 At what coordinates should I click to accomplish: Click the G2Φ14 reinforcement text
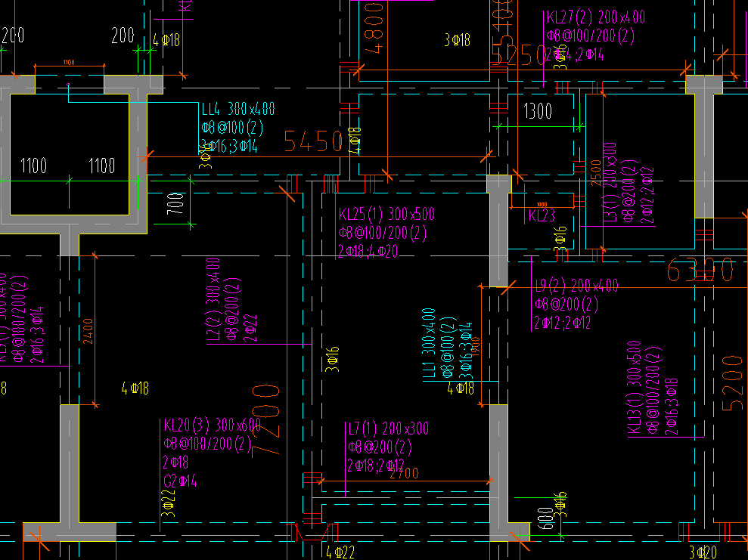pyautogui.click(x=180, y=481)
